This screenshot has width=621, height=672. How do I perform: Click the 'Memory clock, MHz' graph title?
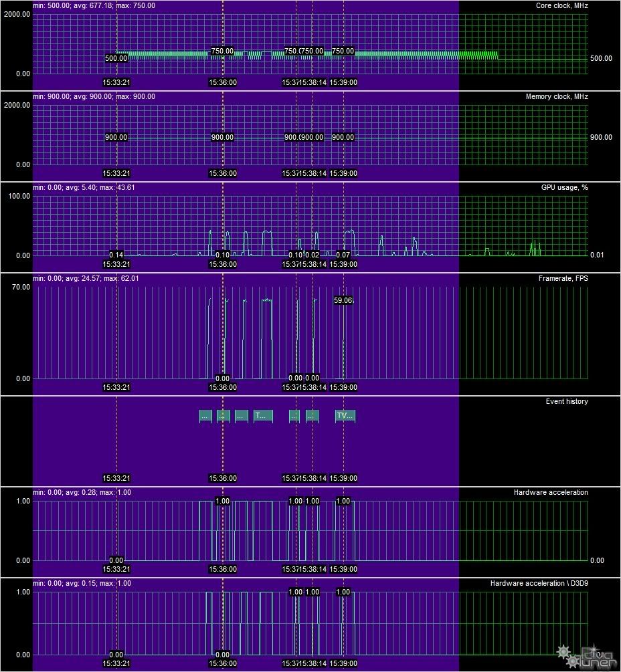coord(557,97)
